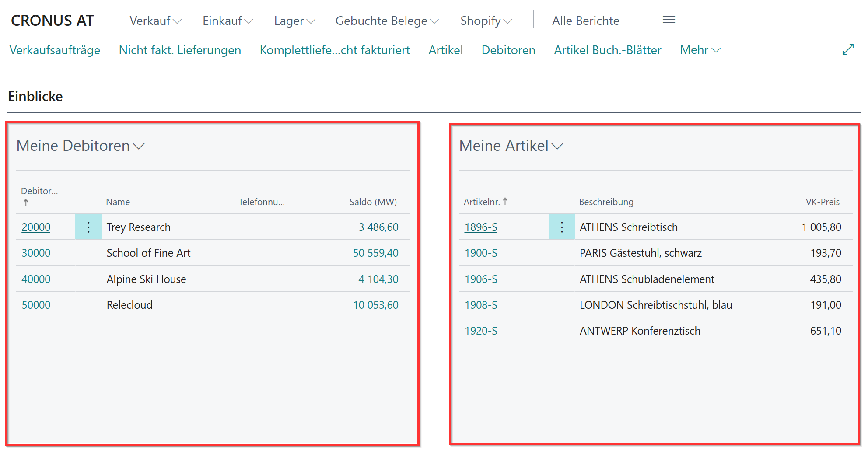Open Alle Berichte
The width and height of the screenshot is (868, 454).
tap(585, 21)
